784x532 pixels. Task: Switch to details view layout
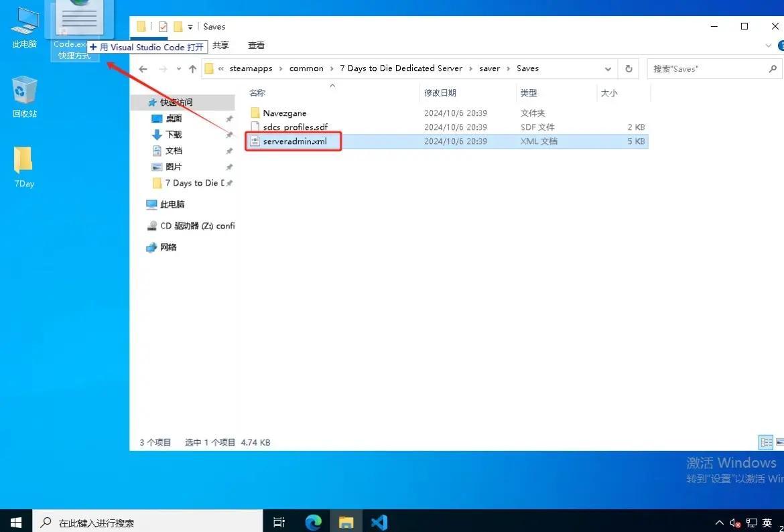[765, 442]
